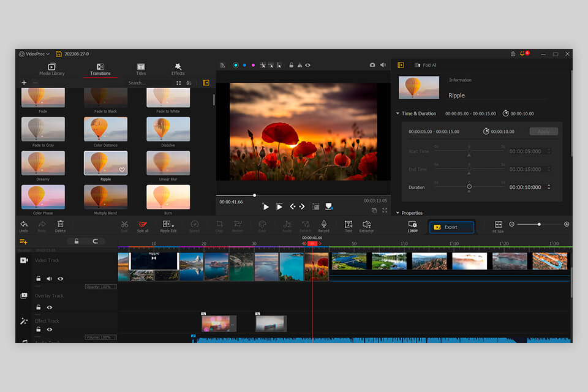Select the cyan color marker dot
Image resolution: width=588 pixels, height=392 pixels.
235,65
